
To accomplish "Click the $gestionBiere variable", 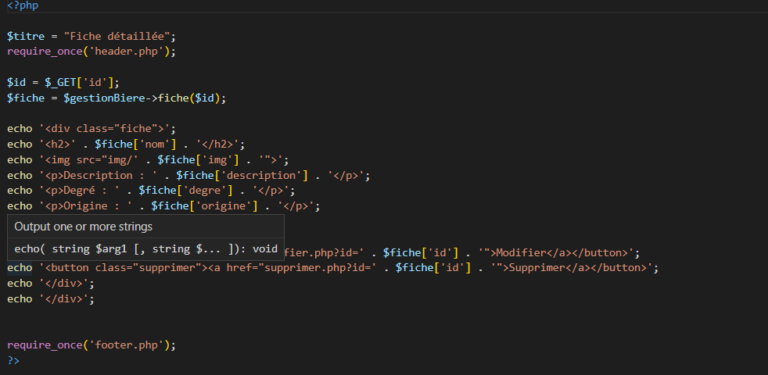I will click(104, 98).
